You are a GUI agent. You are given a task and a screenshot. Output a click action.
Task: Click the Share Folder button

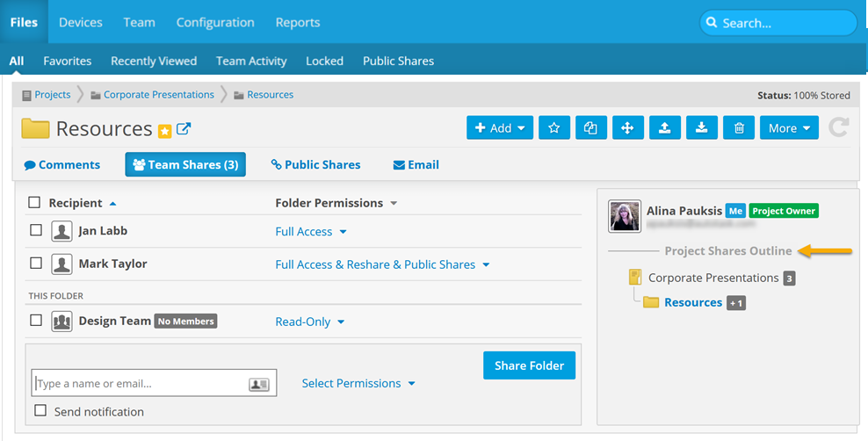click(x=529, y=365)
